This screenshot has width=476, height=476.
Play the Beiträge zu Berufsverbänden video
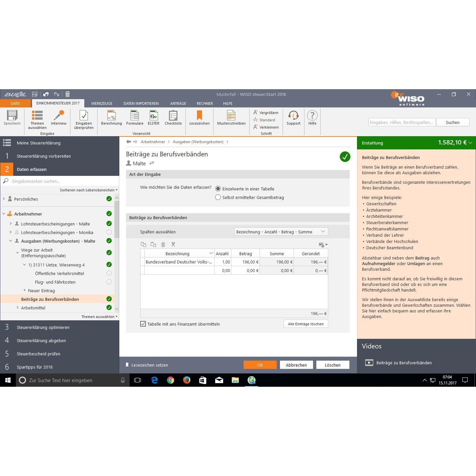coord(369,363)
